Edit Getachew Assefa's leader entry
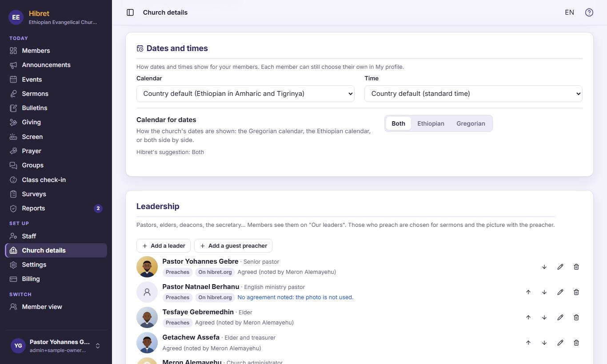The image size is (607, 364). (x=560, y=343)
